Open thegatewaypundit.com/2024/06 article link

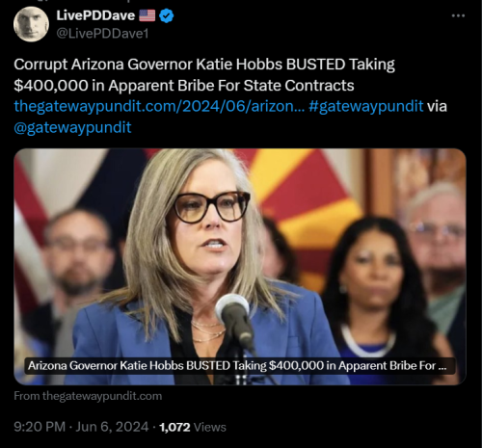pos(159,106)
